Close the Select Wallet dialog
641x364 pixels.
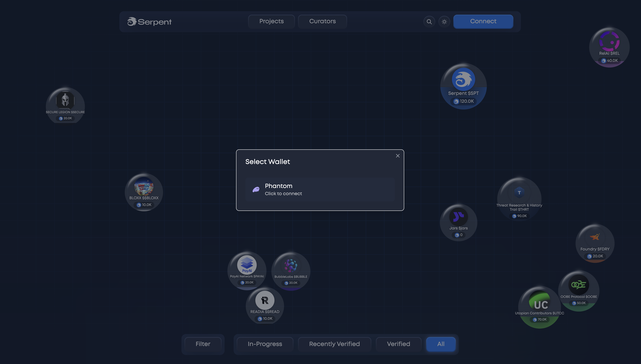(x=398, y=156)
